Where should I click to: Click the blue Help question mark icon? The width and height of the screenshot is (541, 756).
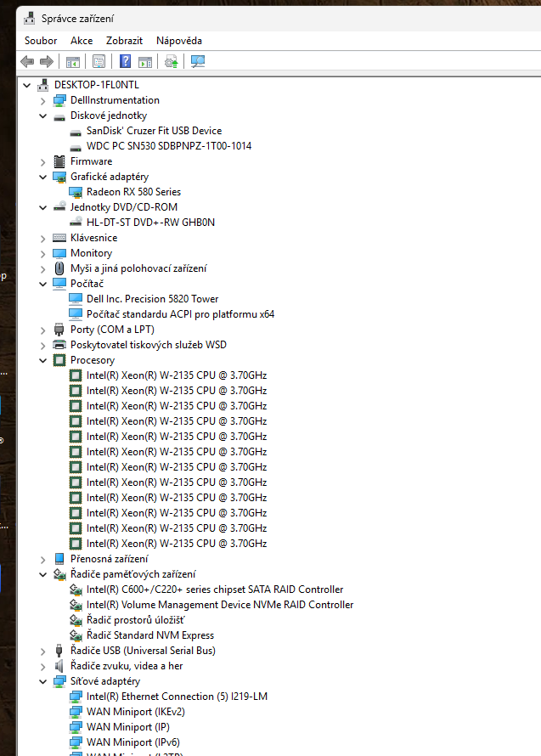point(126,61)
